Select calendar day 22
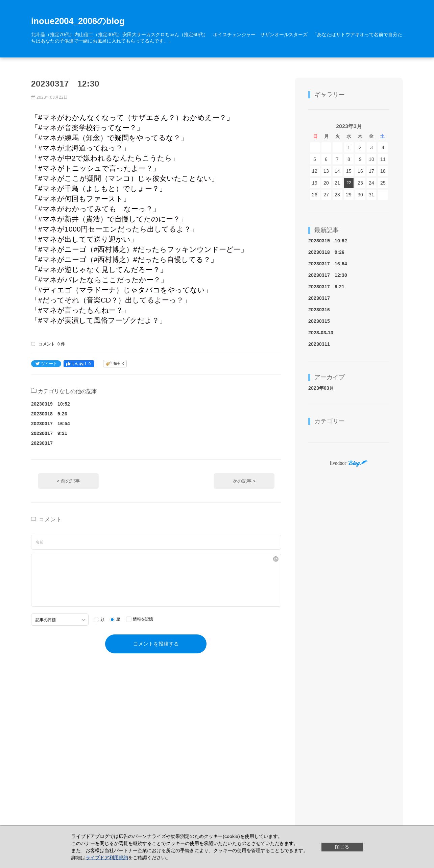Viewport: 434px width, 868px height. point(349,183)
